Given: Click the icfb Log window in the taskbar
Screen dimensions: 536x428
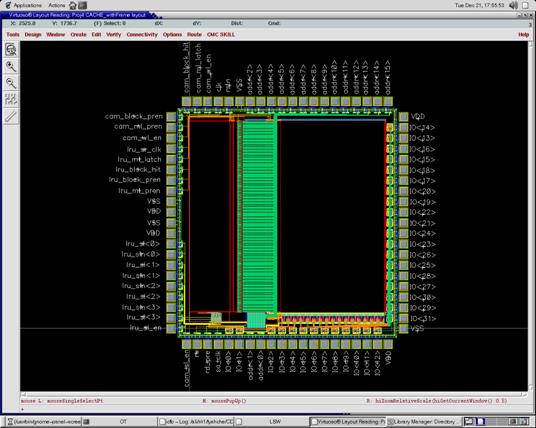Looking at the screenshot, I should click(x=196, y=422).
